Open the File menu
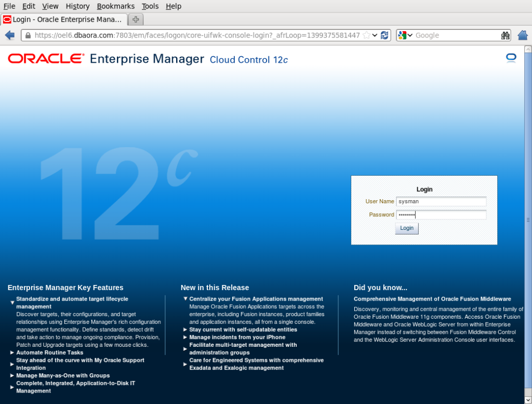Image resolution: width=532 pixels, height=404 pixels. tap(9, 6)
